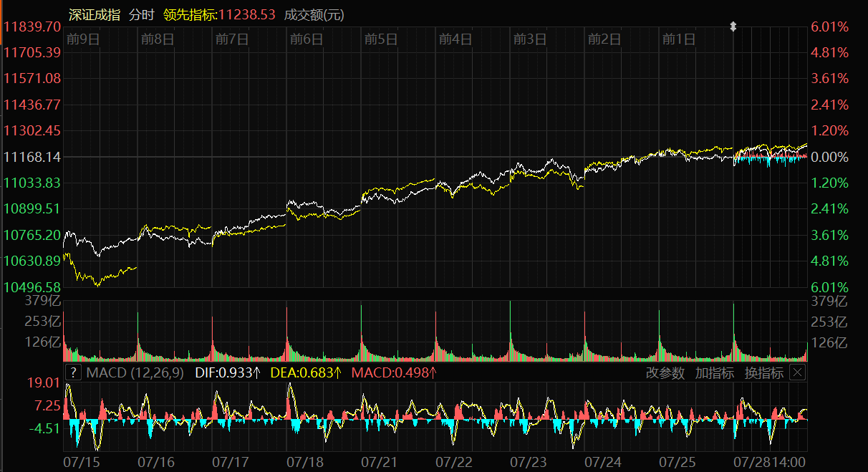Click the MACD (12,26,9) indicator name
868x472 pixels.
coord(135,373)
